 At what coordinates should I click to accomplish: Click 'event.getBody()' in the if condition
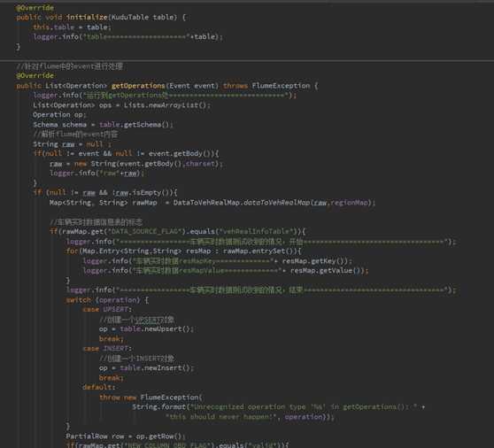(179, 153)
